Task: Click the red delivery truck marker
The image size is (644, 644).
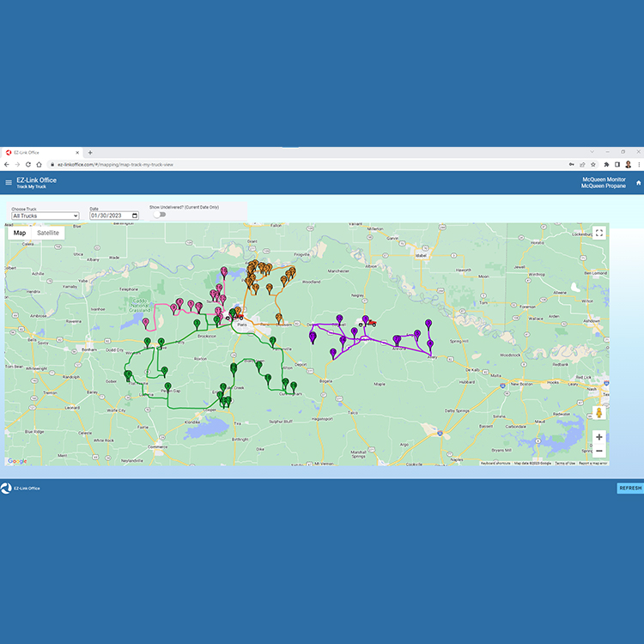Action: point(371,323)
